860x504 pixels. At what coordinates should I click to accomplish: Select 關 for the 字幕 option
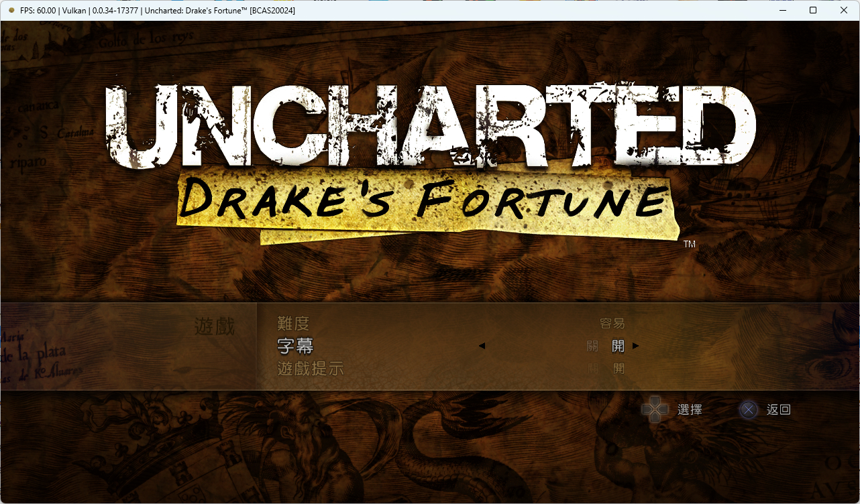pyautogui.click(x=592, y=346)
